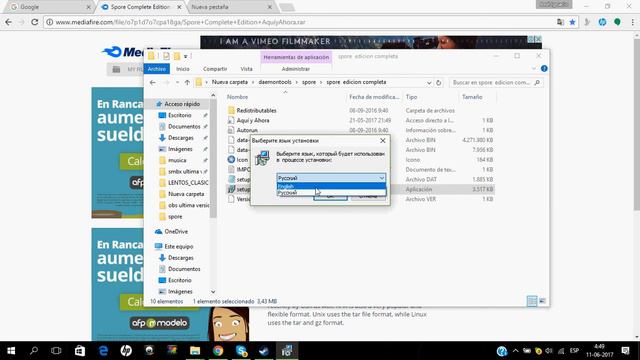Open File Explorer taskbar icon
Image resolution: width=640 pixels, height=360 pixels.
click(195, 351)
